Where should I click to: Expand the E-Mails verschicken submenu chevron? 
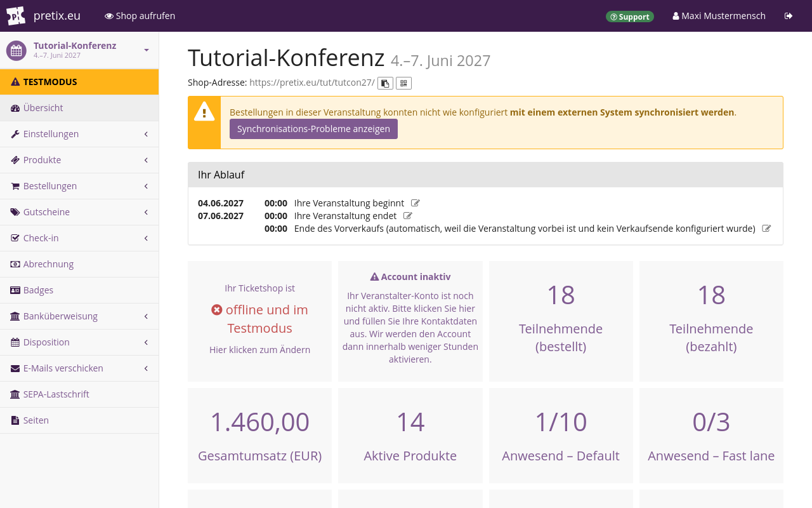pyautogui.click(x=146, y=368)
